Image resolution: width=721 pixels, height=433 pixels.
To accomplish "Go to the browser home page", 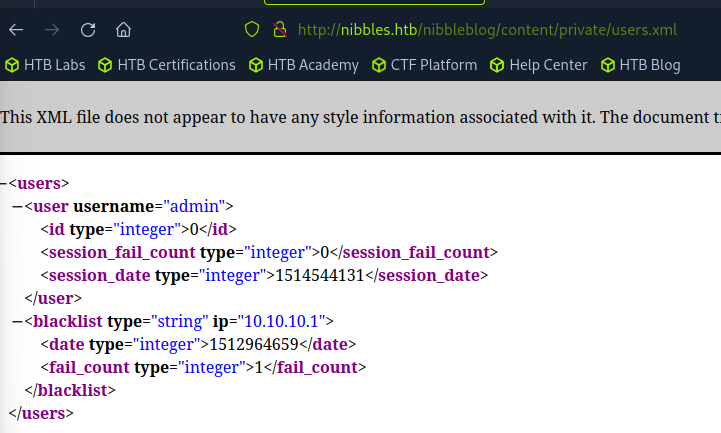I will [x=123, y=29].
